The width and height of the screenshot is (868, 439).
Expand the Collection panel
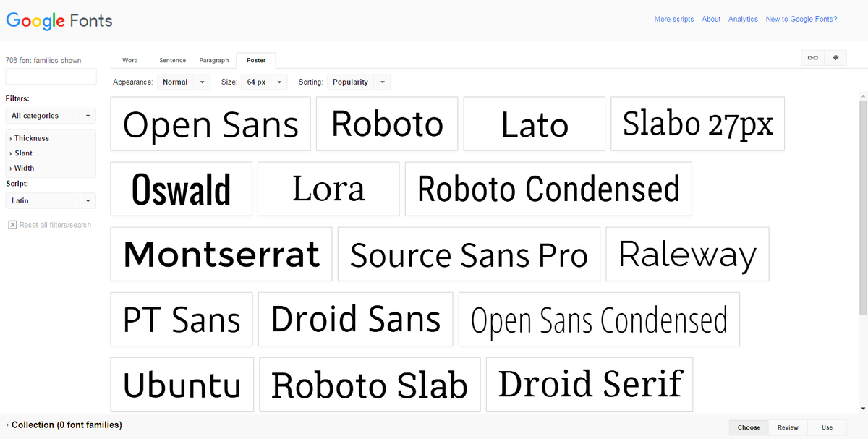(x=64, y=425)
